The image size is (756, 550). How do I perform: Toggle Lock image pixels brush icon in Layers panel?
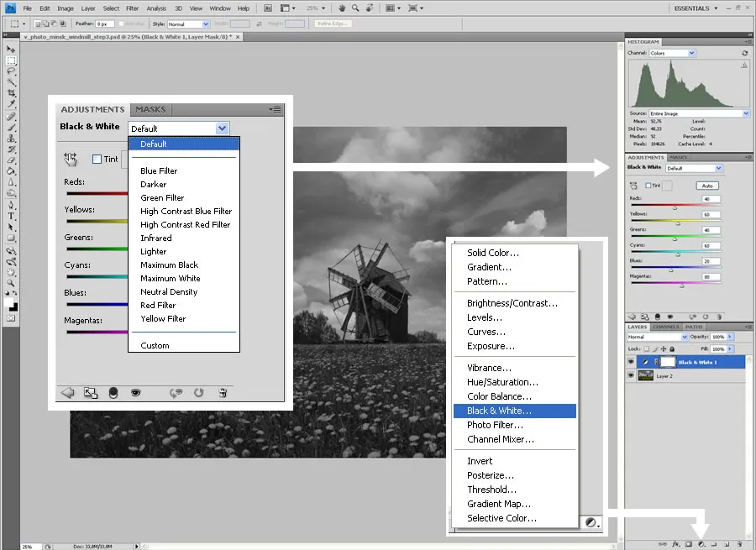coord(655,348)
